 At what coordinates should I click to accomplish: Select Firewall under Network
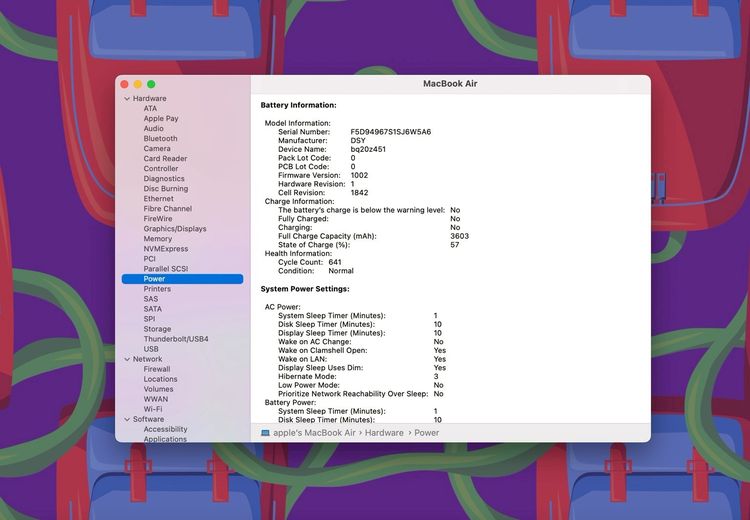pos(156,369)
